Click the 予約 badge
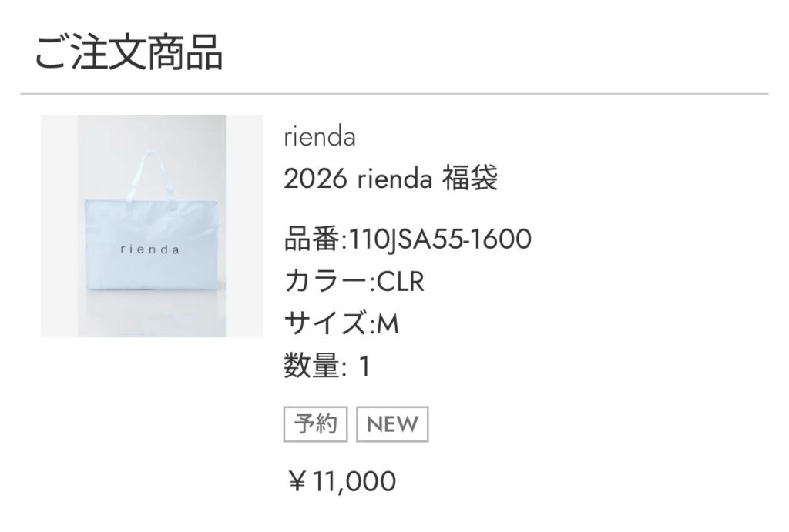The width and height of the screenshot is (789, 532). (316, 424)
